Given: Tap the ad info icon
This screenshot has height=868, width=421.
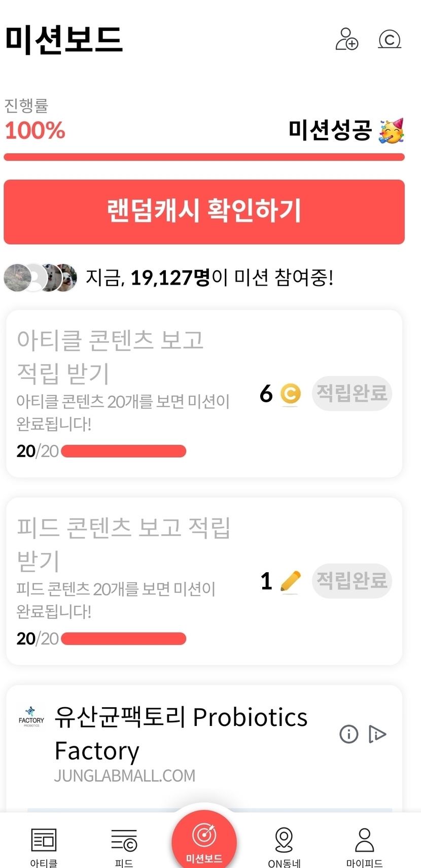Looking at the screenshot, I should (x=349, y=734).
